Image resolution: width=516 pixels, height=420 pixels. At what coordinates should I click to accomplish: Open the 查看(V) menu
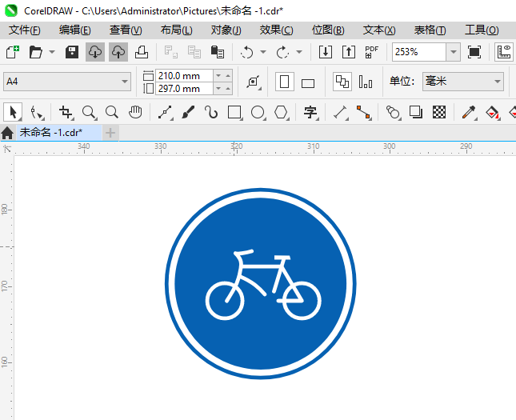pos(126,30)
